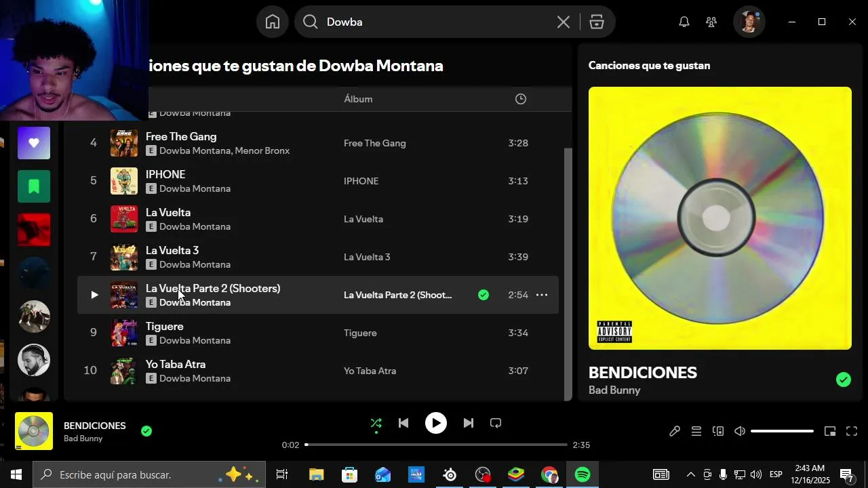868x488 pixels.
Task: Skip to next track
Action: (469, 423)
